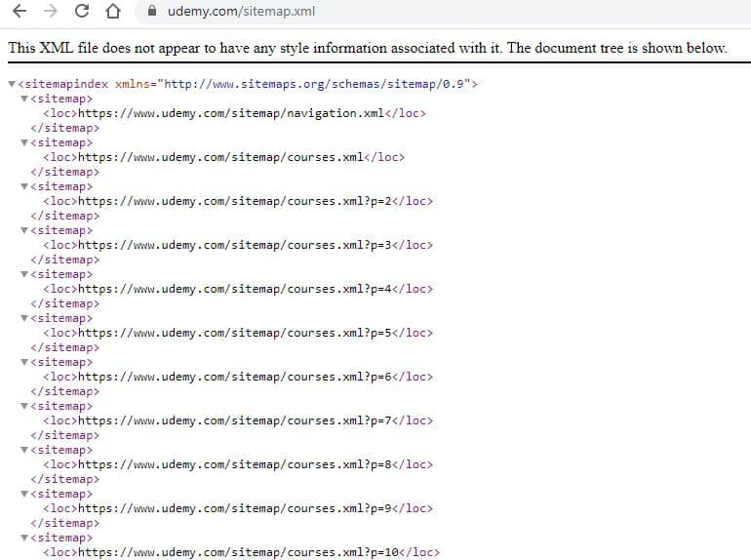Collapse the navigation.xml sitemap node
Image resolution: width=751 pixels, height=560 pixels.
[24, 99]
